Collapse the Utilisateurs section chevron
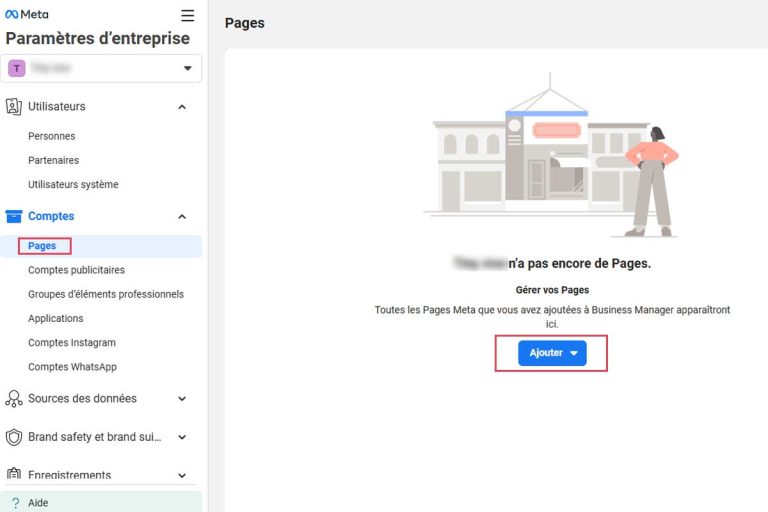Screen dimensions: 768x512 click(182, 107)
